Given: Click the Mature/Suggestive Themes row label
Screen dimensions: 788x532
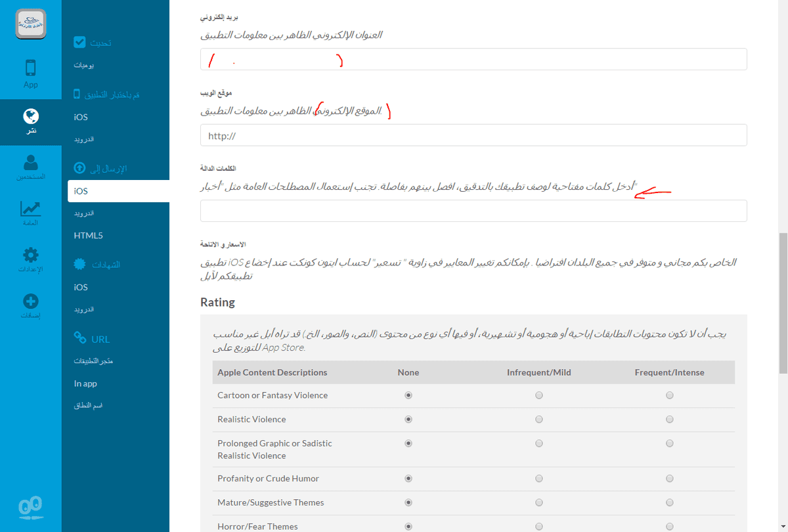Looking at the screenshot, I should point(271,502).
